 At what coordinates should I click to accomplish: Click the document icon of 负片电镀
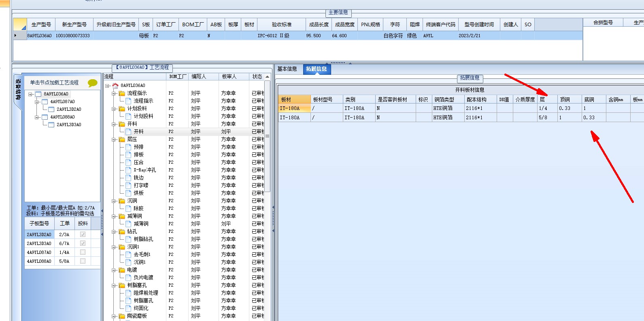coord(128,277)
